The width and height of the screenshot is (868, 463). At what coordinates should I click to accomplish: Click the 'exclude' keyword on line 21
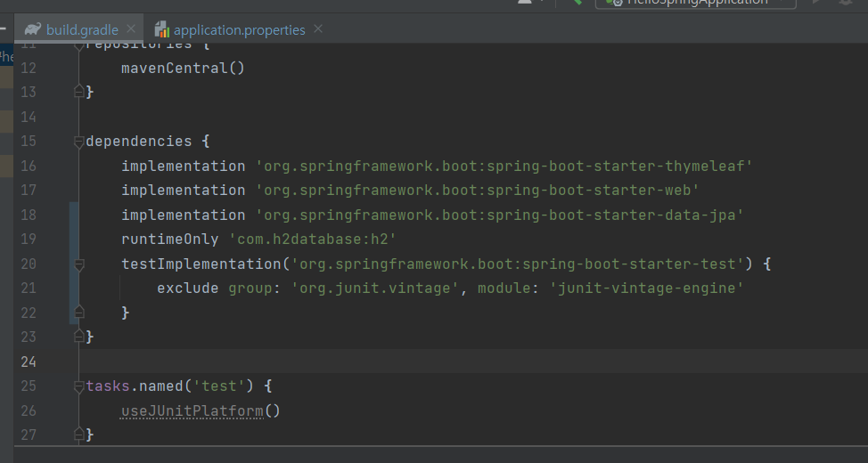click(x=188, y=288)
